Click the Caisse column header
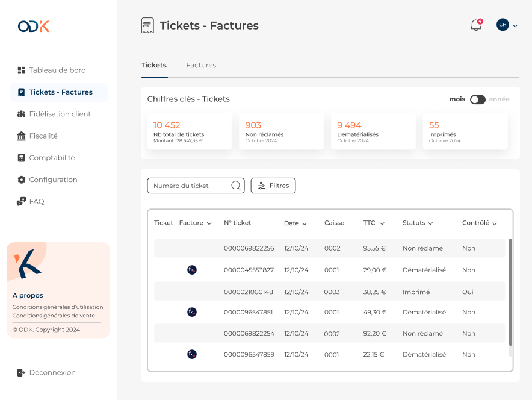 point(334,223)
